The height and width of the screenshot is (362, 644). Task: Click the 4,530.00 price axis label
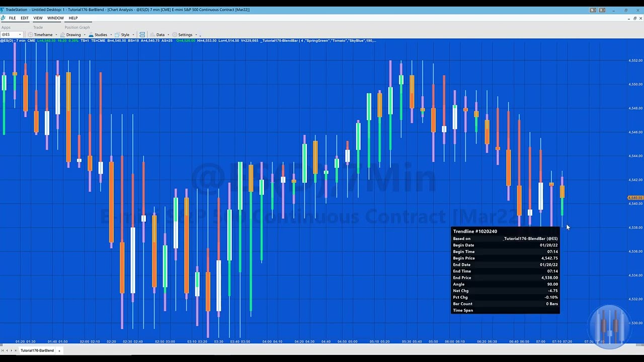click(x=635, y=323)
